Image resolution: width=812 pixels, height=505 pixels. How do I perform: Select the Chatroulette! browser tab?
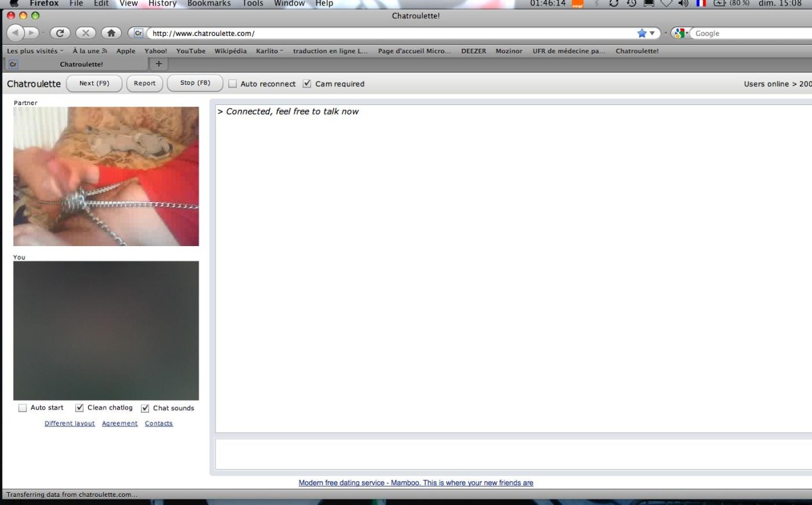click(77, 64)
